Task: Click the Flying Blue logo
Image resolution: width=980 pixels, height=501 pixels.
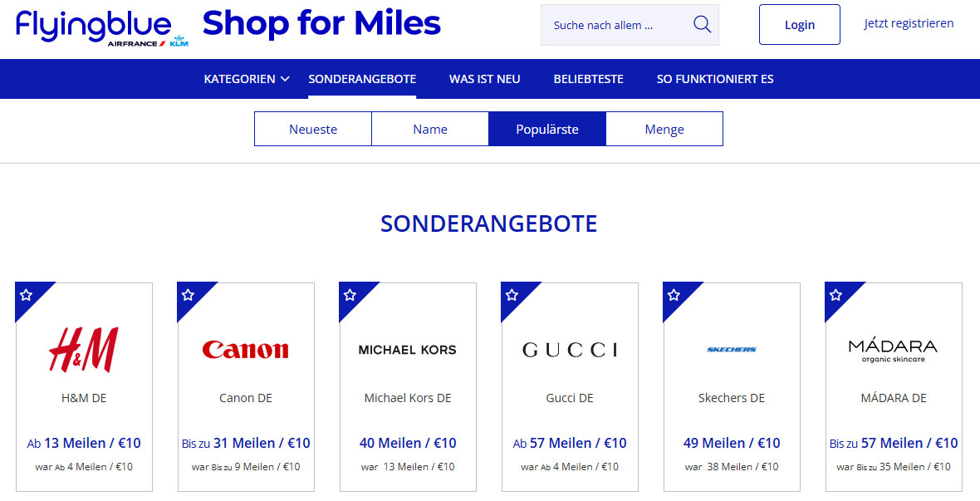Action: point(102,28)
